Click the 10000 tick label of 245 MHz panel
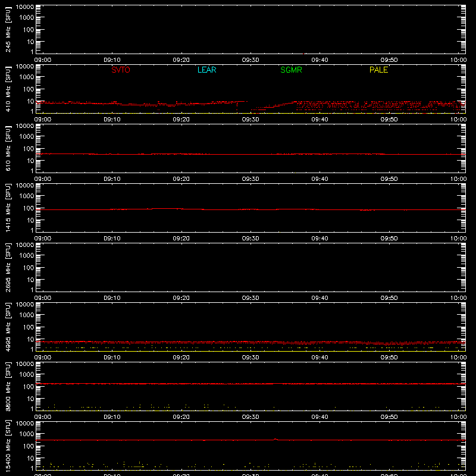Screen dimensions: 476x476 click(x=25, y=7)
